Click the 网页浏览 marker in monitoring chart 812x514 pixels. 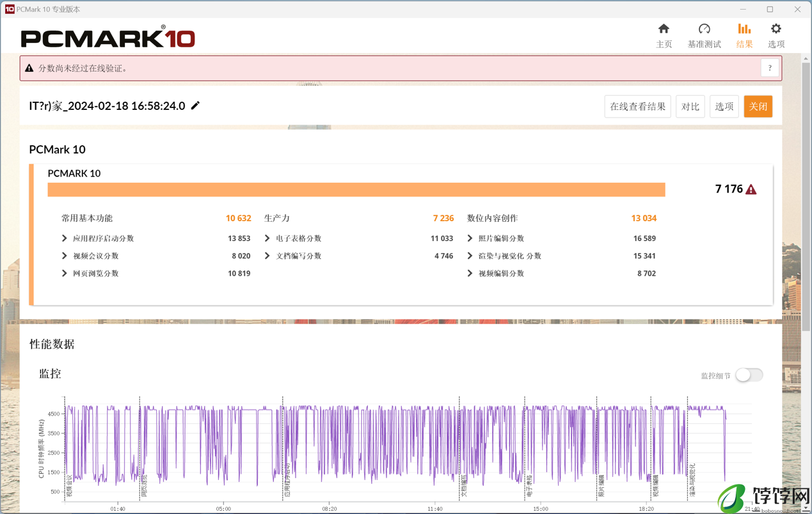tap(144, 486)
